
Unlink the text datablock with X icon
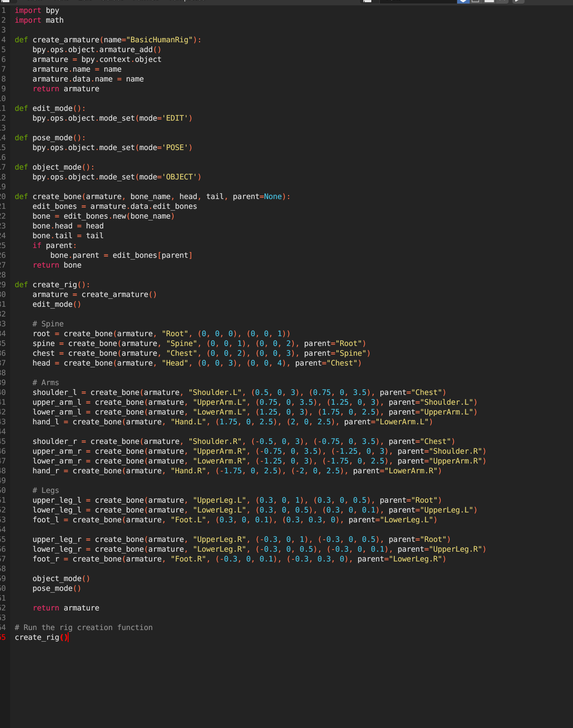[x=502, y=1]
